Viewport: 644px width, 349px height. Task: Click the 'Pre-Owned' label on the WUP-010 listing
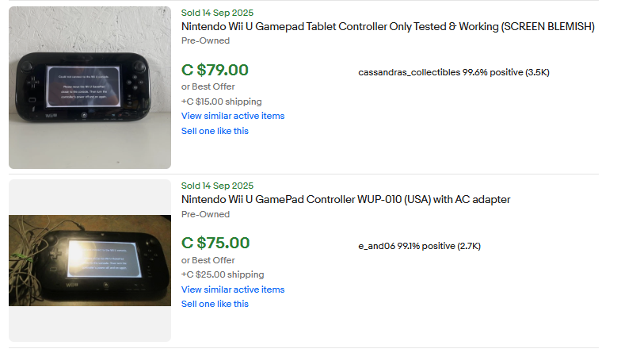tap(205, 214)
